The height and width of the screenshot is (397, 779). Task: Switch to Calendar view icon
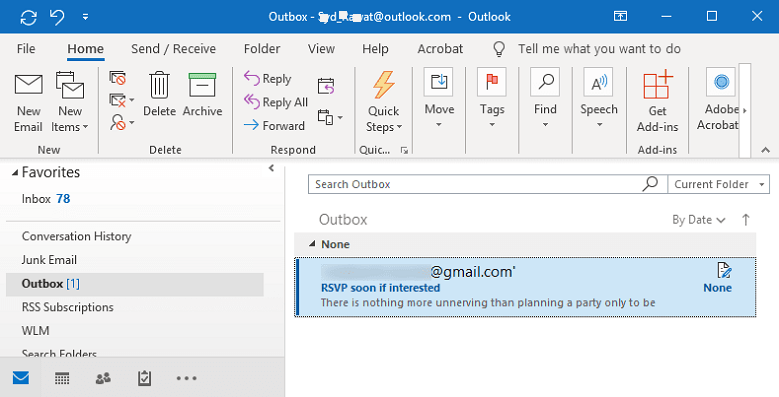[x=62, y=379]
